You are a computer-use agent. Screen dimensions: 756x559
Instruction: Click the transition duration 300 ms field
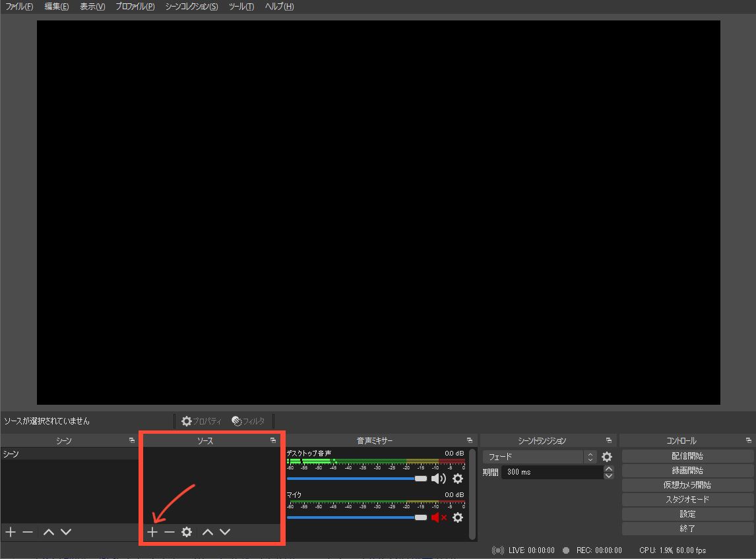[x=551, y=472]
